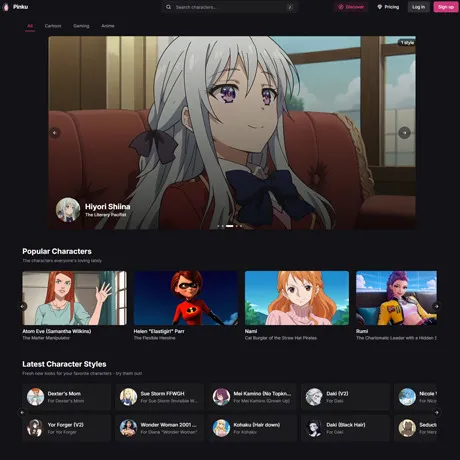Viewport: 460px width, 460px height.
Task: Switch to the Anime tab
Action: 108,26
